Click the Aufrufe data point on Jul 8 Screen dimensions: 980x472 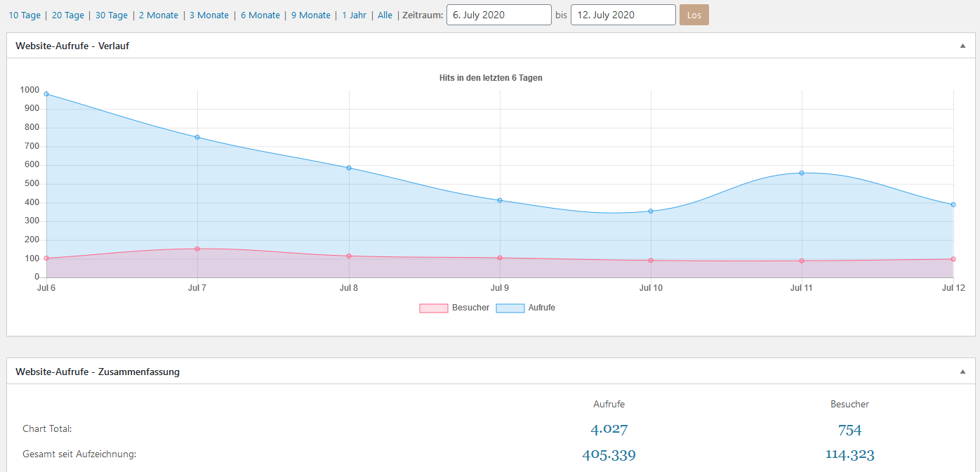[x=349, y=168]
